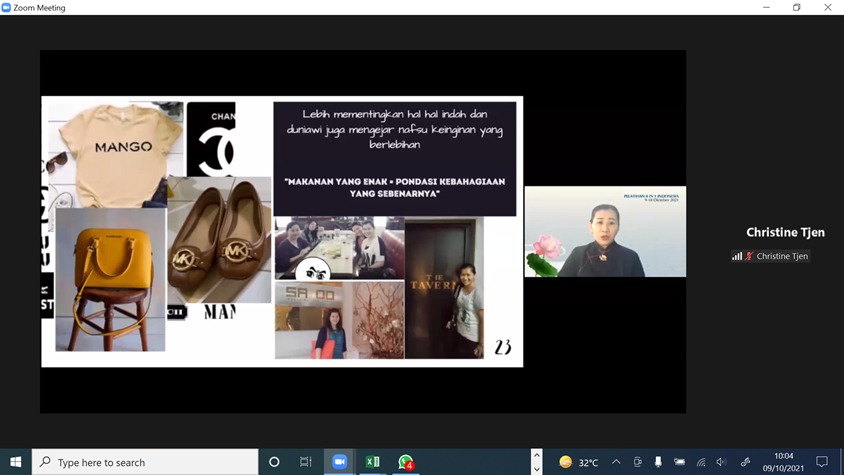Open the Windows Start menu
The width and height of the screenshot is (844, 475).
point(16,462)
